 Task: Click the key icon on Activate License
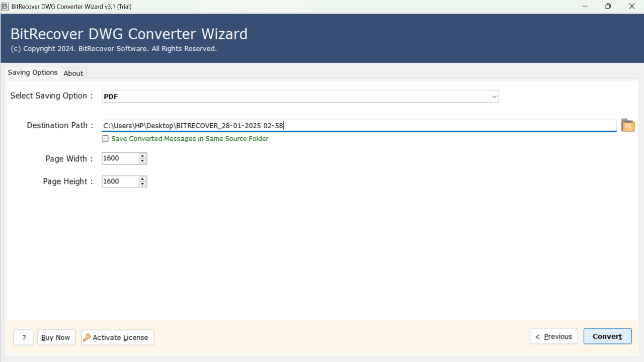pyautogui.click(x=87, y=337)
